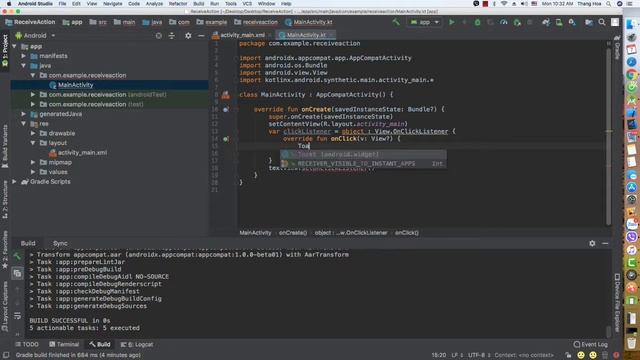Viewport: 640px width, 360px height.
Task: Choose RECEIVER_VISIBLE_TO_INSTANT_APPS completion suggestion
Action: 363,164
